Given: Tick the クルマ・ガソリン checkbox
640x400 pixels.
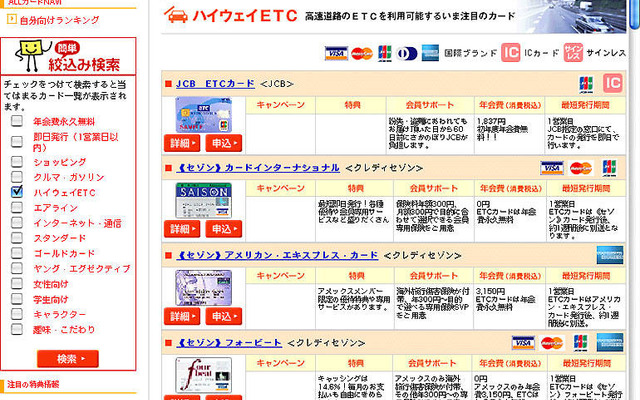Looking at the screenshot, I should 17,176.
